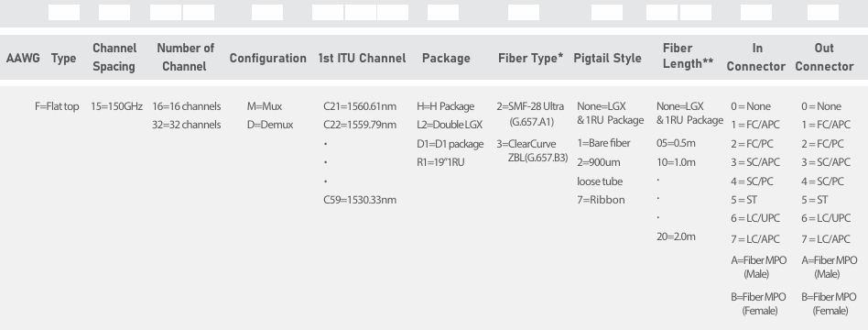Select 15=150GHz channel spacing entry

coord(117,106)
